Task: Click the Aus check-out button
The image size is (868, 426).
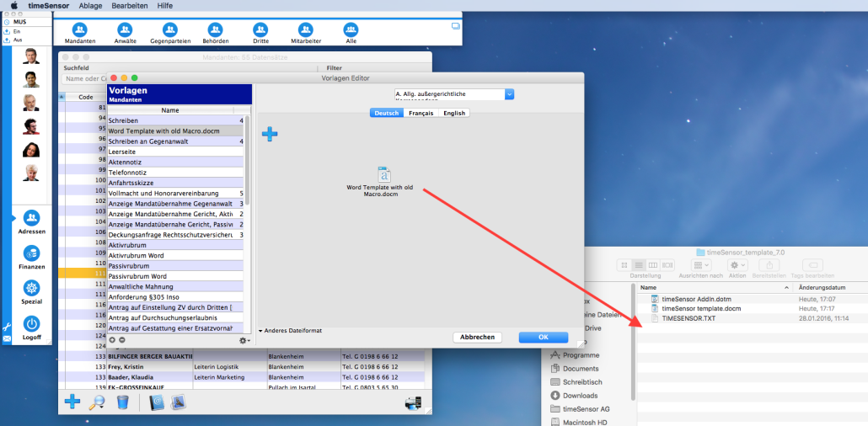Action: click(x=15, y=40)
